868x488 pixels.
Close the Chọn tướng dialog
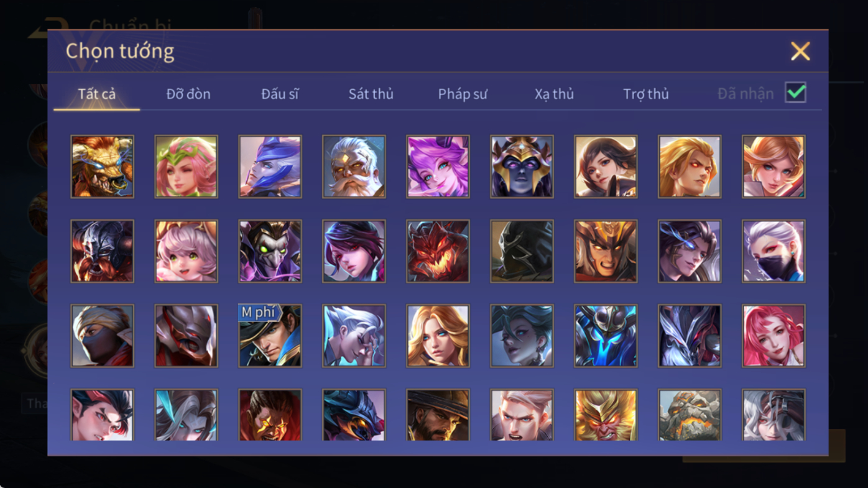(x=800, y=51)
